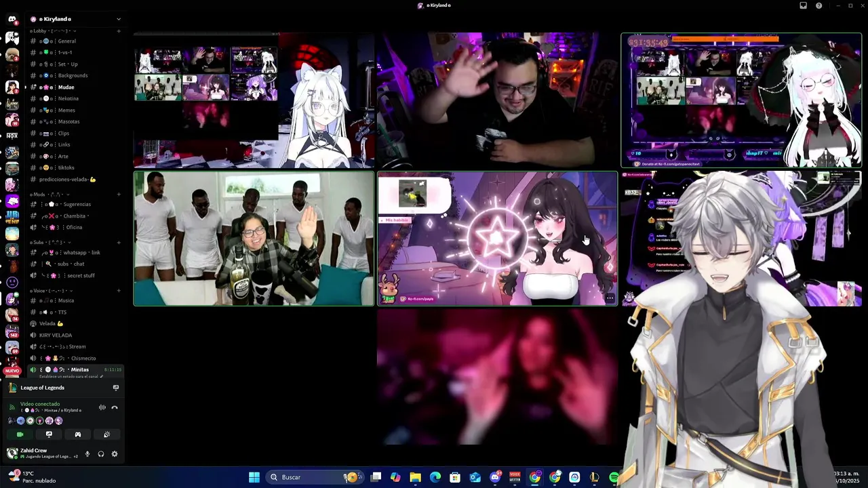Create a channel in Voice category
The height and width of the screenshot is (488, 868).
(119, 291)
